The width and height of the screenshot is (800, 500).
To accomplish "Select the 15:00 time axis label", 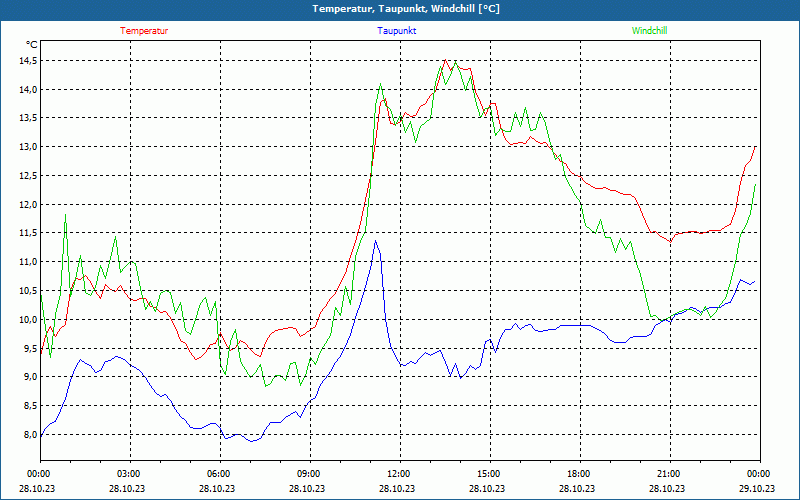I will (x=488, y=474).
